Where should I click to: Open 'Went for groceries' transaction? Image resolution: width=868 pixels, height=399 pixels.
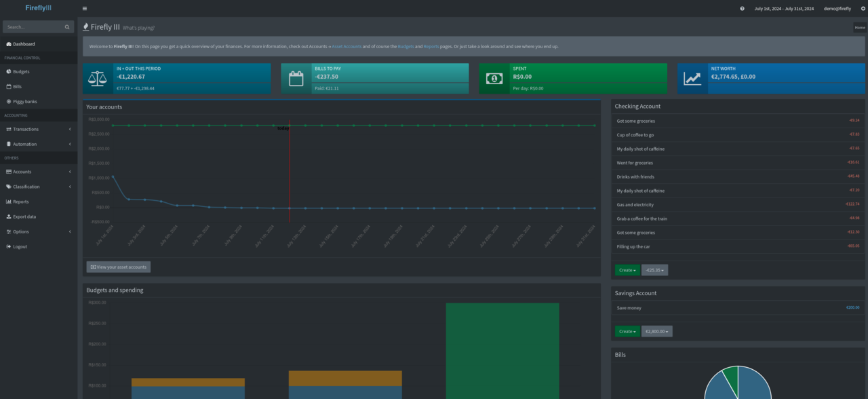click(x=635, y=163)
